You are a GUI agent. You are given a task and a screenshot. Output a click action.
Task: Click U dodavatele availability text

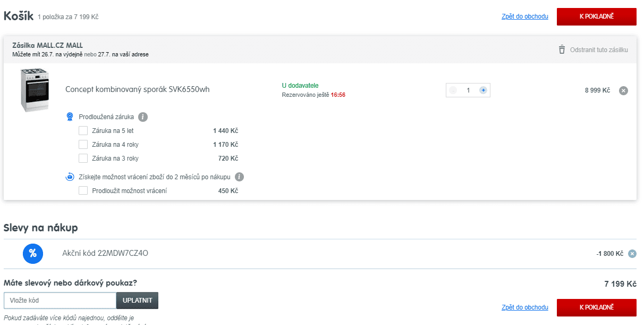coord(300,86)
